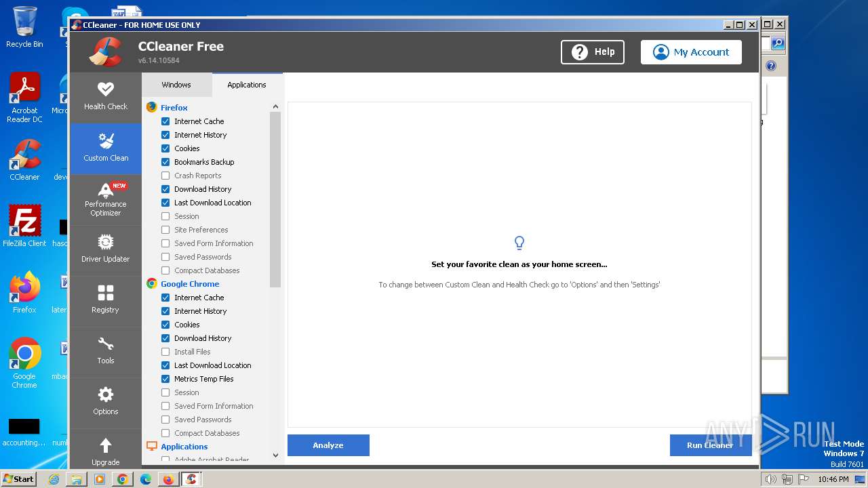Image resolution: width=868 pixels, height=488 pixels.
Task: Open the Driver Updater section
Action: [105, 250]
